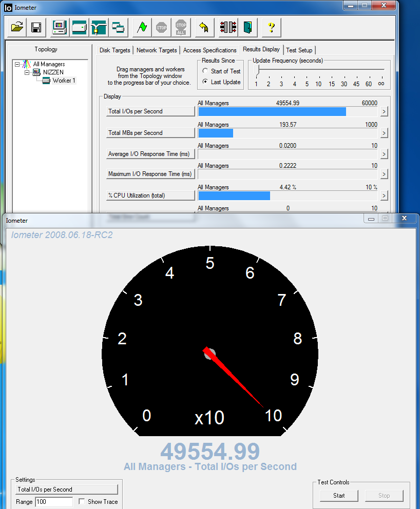Click the 49554.99 gauge readout

[210, 452]
